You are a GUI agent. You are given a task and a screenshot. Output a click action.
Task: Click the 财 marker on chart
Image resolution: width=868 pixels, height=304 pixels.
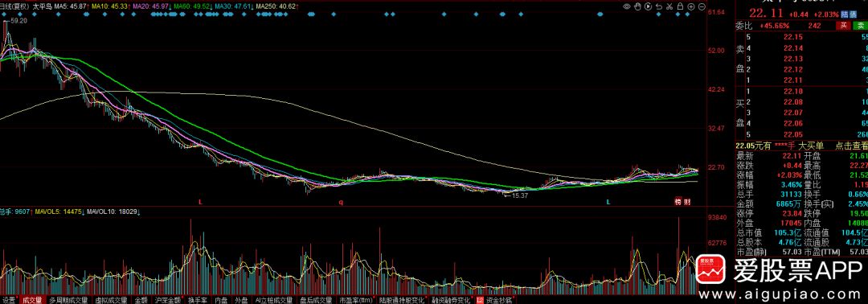pyautogui.click(x=687, y=202)
